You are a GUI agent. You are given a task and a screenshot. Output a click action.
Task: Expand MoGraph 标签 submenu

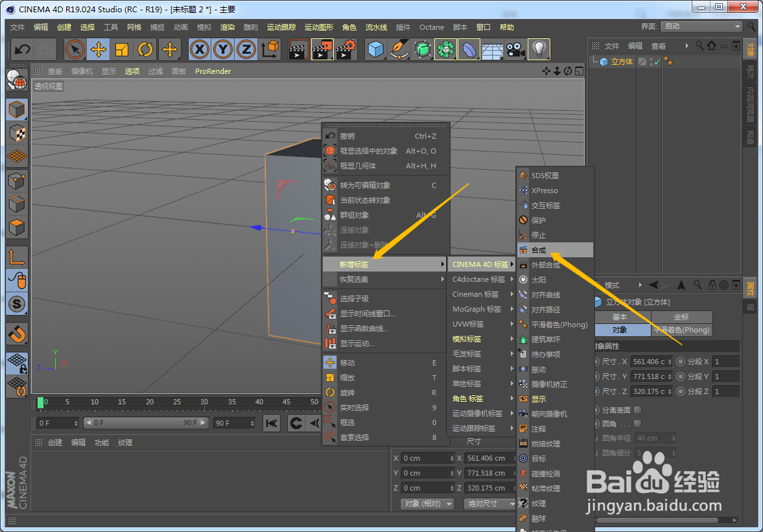click(x=482, y=309)
